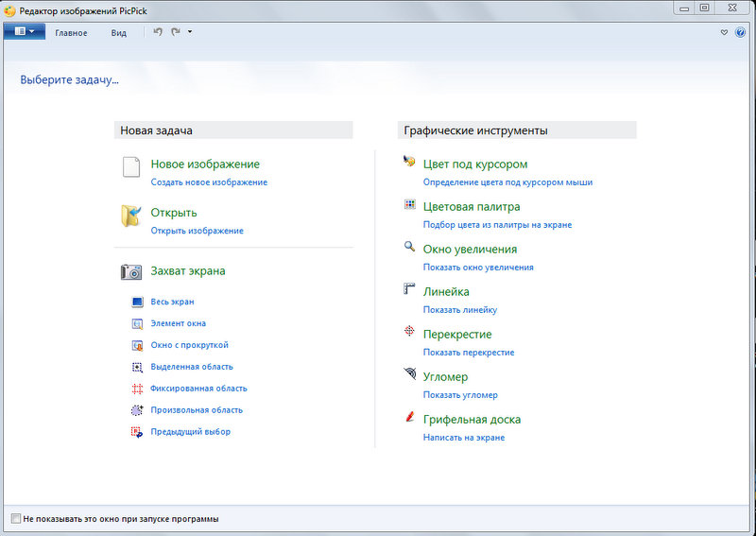The height and width of the screenshot is (536, 756).
Task: Click the redo arrow in toolbar
Action: (x=176, y=32)
